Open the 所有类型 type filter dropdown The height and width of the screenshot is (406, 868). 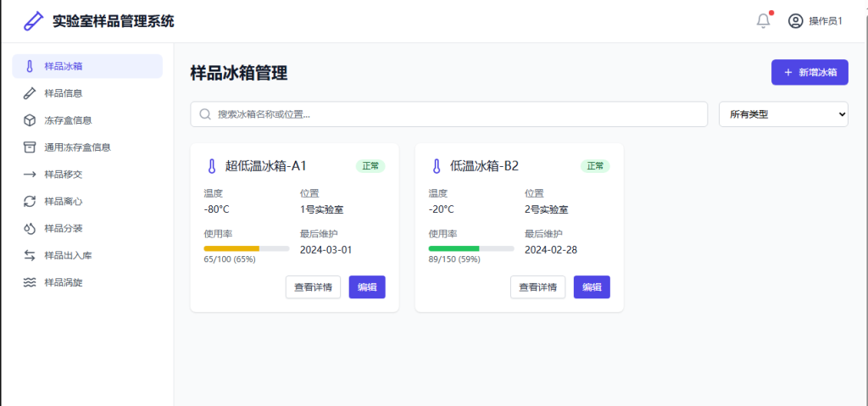(x=783, y=114)
